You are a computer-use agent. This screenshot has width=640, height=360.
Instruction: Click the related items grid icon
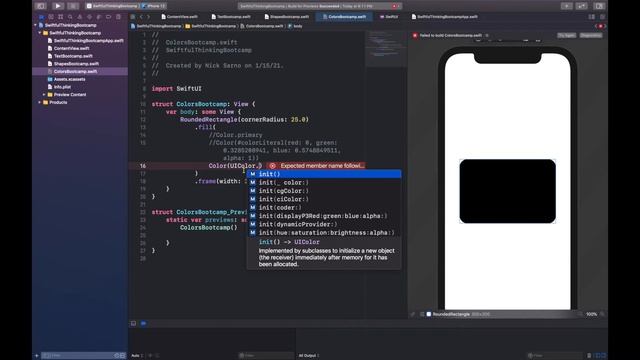click(x=133, y=17)
